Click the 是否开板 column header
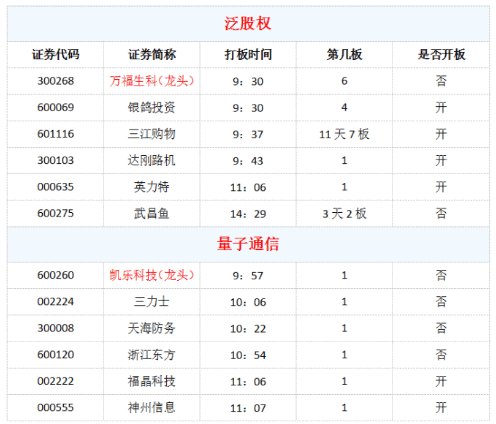Screen dimensions: 496x424 tap(441, 54)
